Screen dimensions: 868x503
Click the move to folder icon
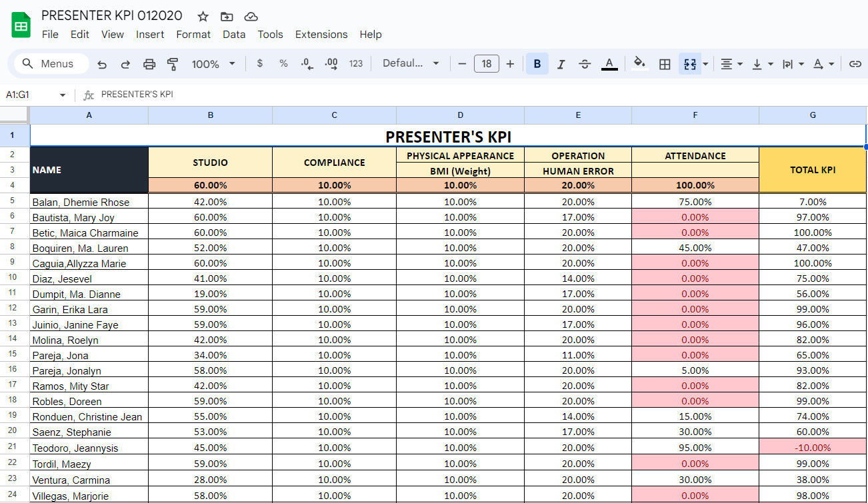click(227, 17)
